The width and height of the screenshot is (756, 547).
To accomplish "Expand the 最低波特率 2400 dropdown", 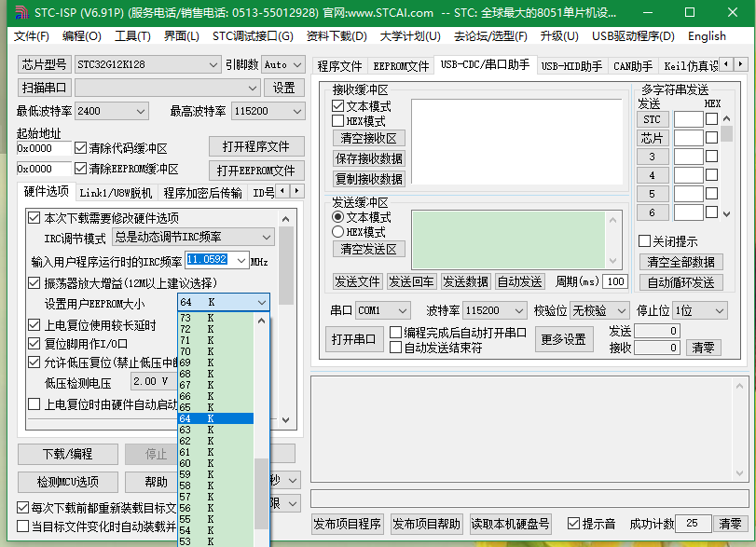I will (111, 111).
